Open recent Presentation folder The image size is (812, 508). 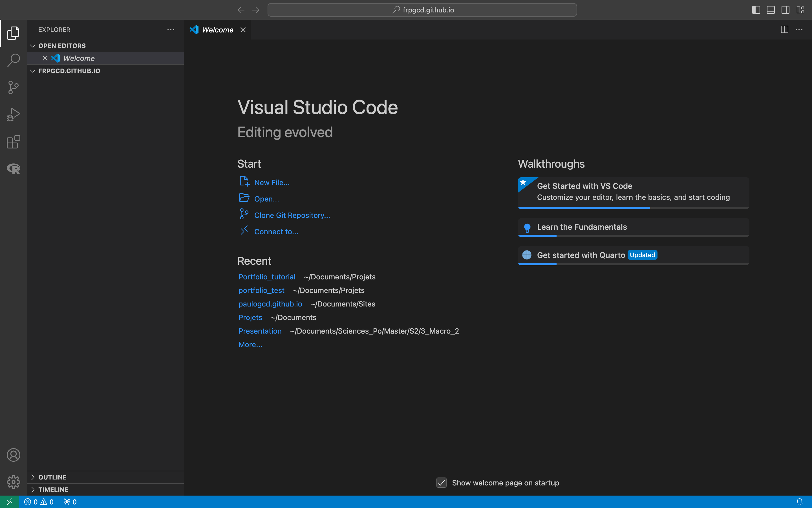pyautogui.click(x=260, y=331)
